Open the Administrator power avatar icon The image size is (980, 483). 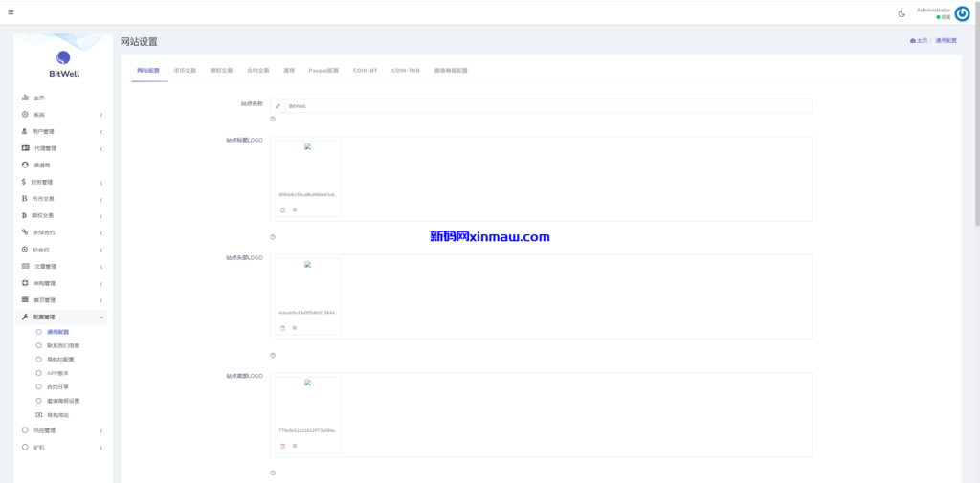[962, 13]
